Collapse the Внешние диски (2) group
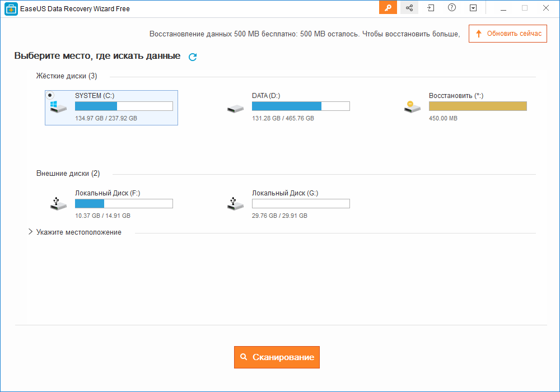The image size is (560, 392). [x=68, y=174]
